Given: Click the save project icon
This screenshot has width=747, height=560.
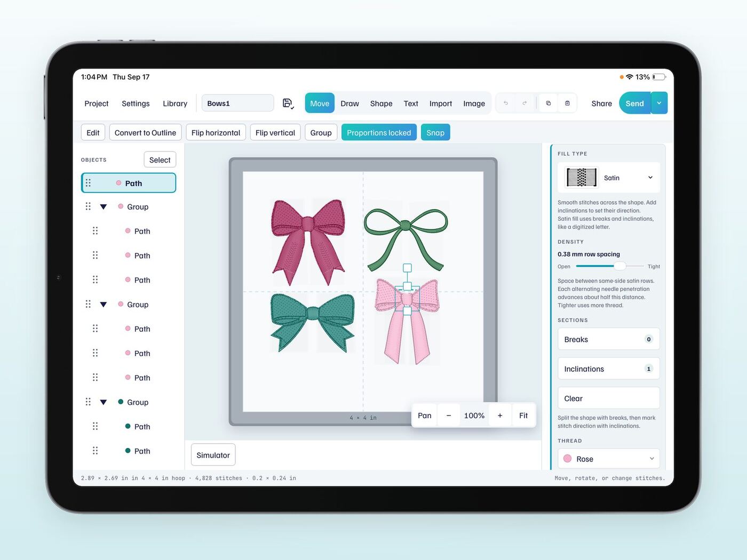Looking at the screenshot, I should 288,103.
